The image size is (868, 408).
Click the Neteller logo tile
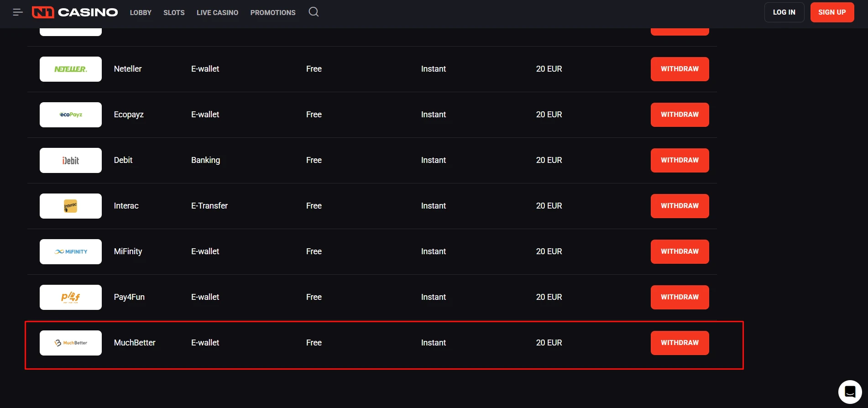tap(71, 69)
